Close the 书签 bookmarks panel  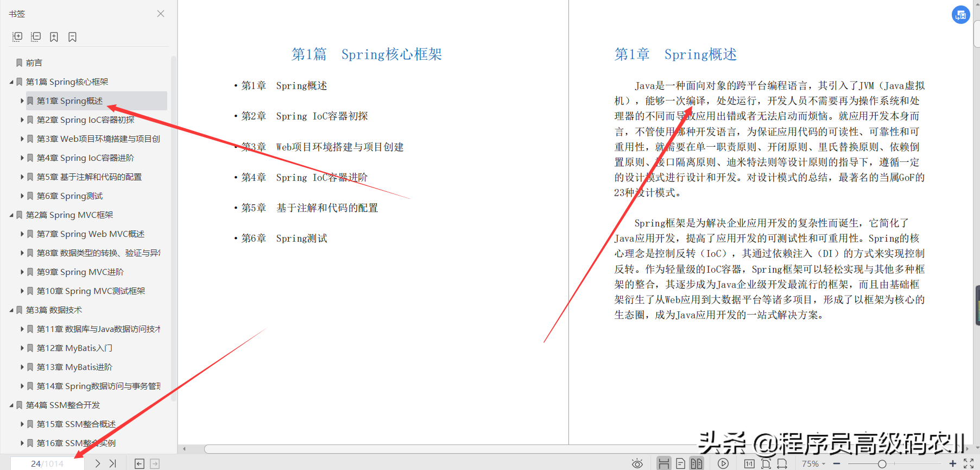click(161, 14)
